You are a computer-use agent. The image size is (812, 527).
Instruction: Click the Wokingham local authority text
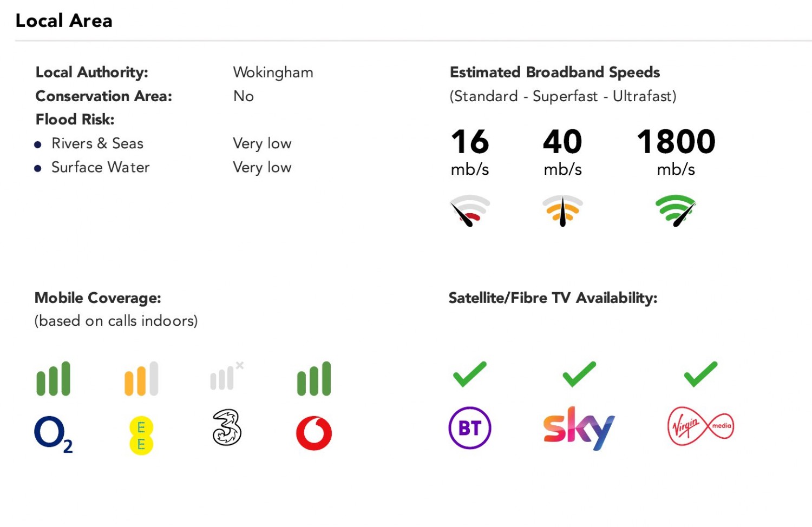[x=273, y=73]
